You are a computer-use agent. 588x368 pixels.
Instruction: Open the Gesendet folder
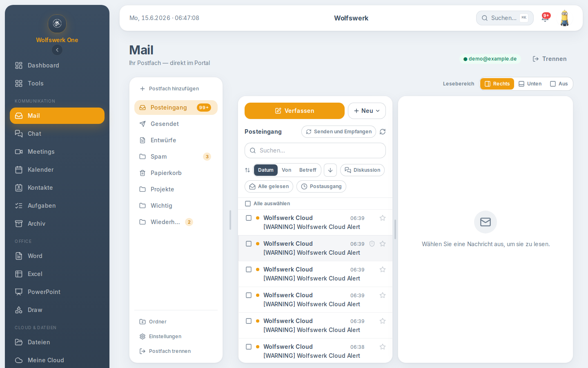pyautogui.click(x=176, y=124)
